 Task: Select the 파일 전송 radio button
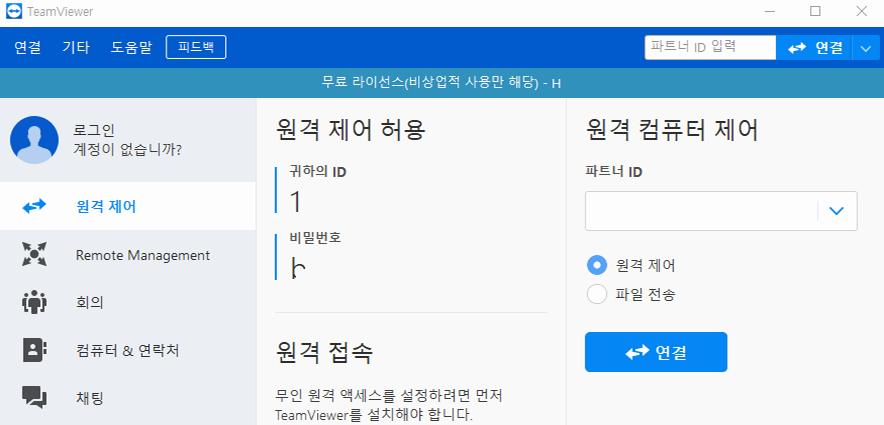(597, 294)
